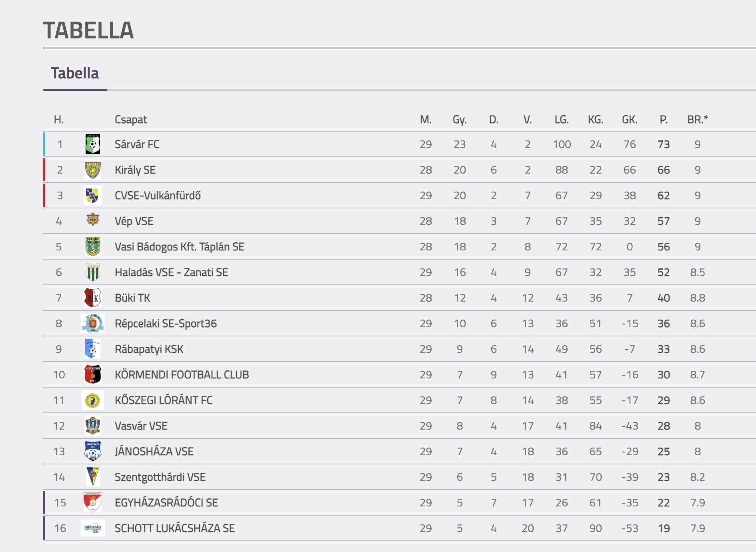The height and width of the screenshot is (552, 756).
Task: Click the Vasvár VSE team name
Action: pyautogui.click(x=141, y=426)
